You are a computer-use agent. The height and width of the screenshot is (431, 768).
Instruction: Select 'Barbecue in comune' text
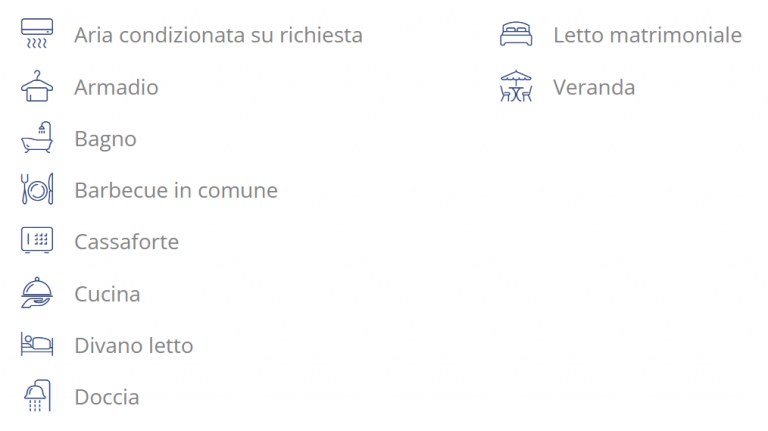(x=176, y=190)
